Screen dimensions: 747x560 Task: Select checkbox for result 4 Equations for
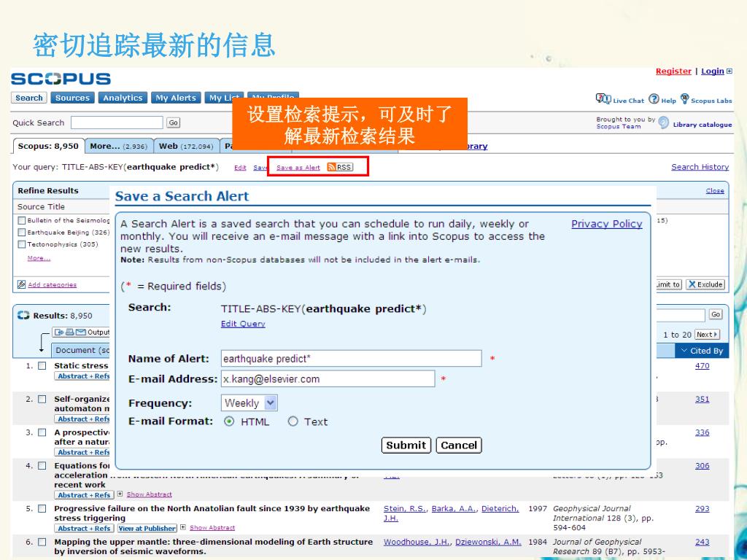point(42,466)
